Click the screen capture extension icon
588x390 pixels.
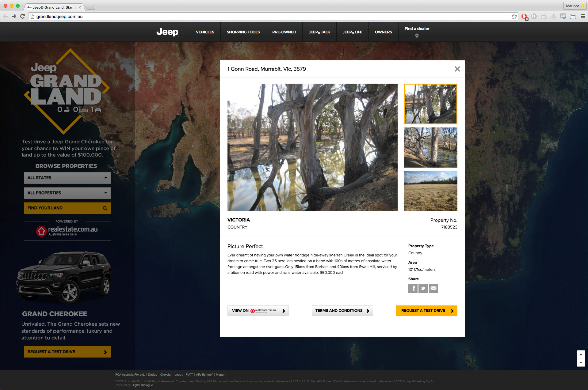point(573,17)
